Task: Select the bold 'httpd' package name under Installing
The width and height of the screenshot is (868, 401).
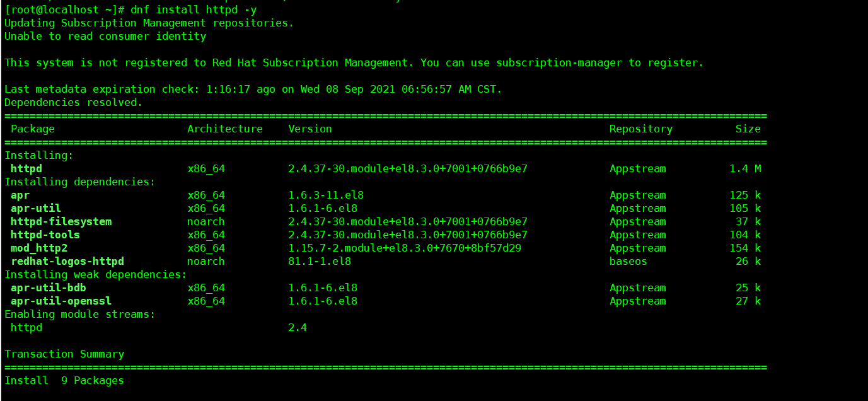Action: coord(26,169)
